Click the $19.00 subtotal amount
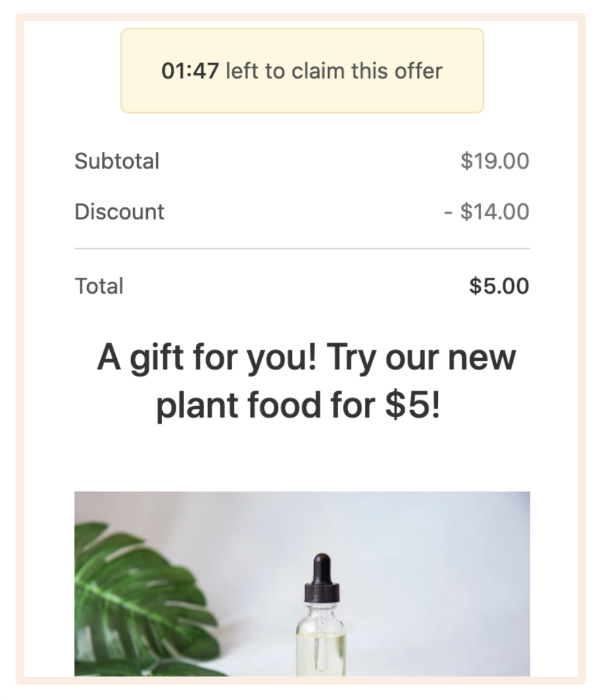The height and width of the screenshot is (700, 600). tap(495, 161)
